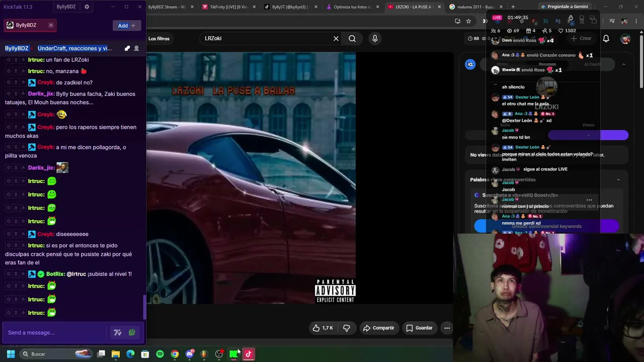Click the install app icon in address bar
644x362 pixels.
tap(457, 21)
